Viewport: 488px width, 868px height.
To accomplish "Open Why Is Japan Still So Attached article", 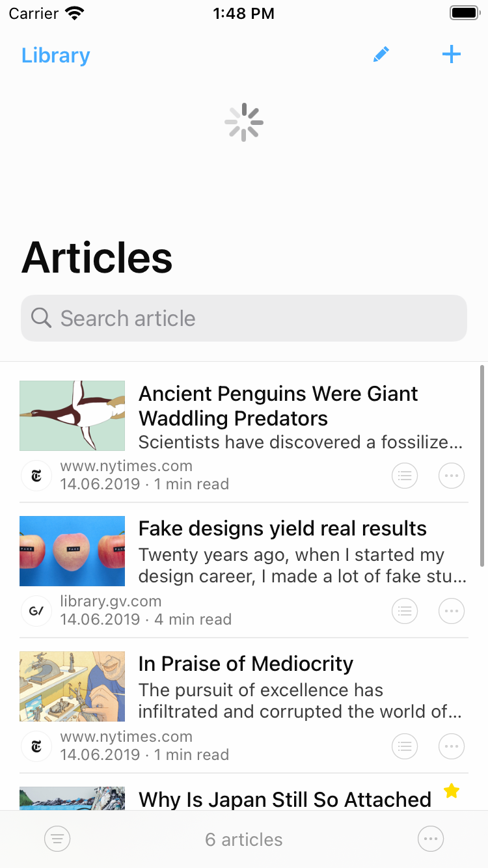I will click(x=285, y=799).
